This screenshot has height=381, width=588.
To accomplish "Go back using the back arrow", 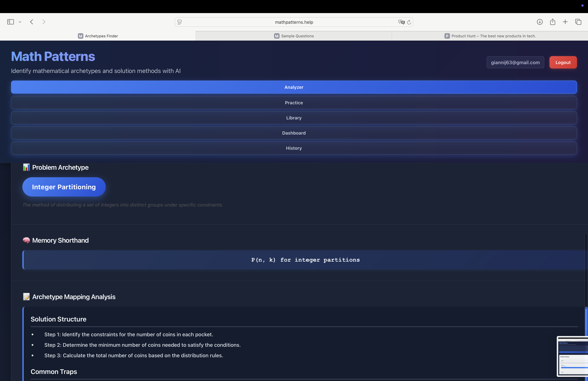I will pyautogui.click(x=32, y=22).
